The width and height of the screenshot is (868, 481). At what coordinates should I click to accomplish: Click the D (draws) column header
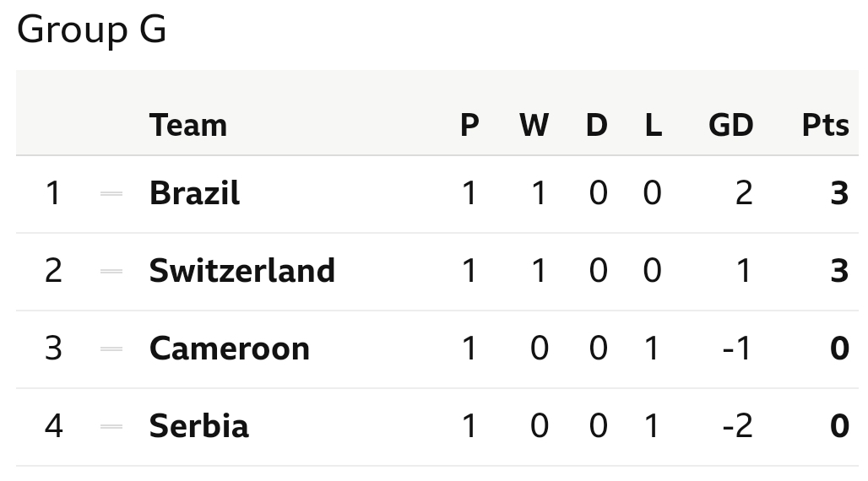(596, 125)
